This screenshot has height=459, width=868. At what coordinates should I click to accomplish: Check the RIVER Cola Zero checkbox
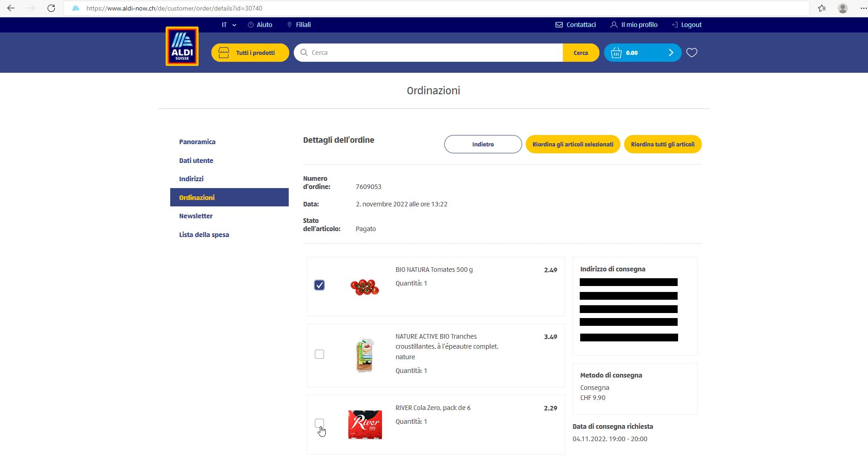(319, 423)
